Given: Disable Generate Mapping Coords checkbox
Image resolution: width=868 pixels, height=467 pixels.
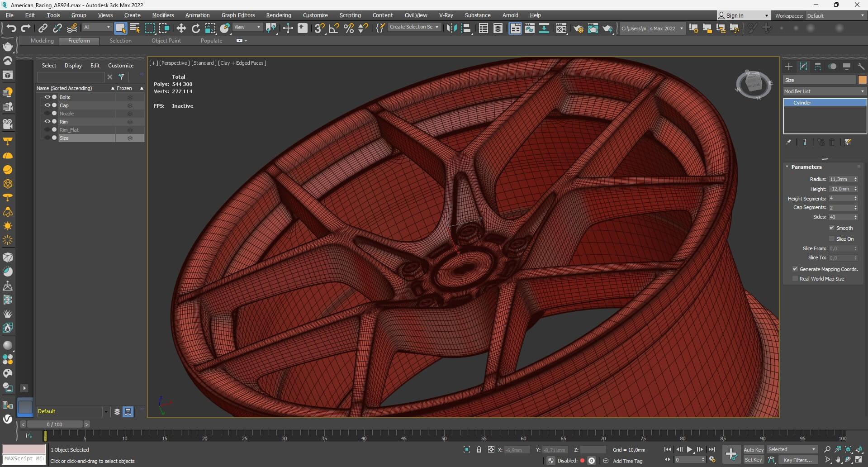Looking at the screenshot, I should point(795,269).
